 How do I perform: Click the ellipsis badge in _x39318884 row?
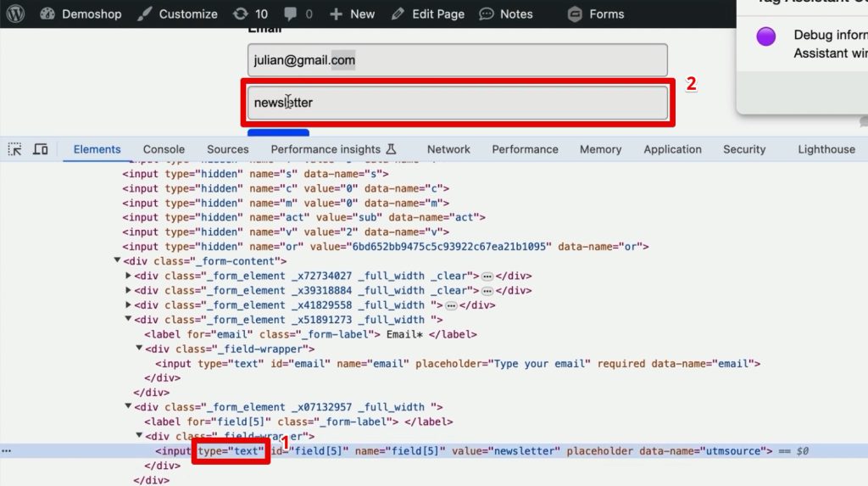click(487, 290)
